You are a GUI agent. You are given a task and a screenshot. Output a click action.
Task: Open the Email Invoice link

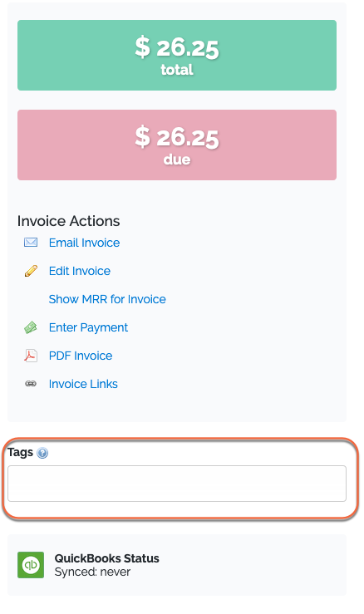click(84, 243)
